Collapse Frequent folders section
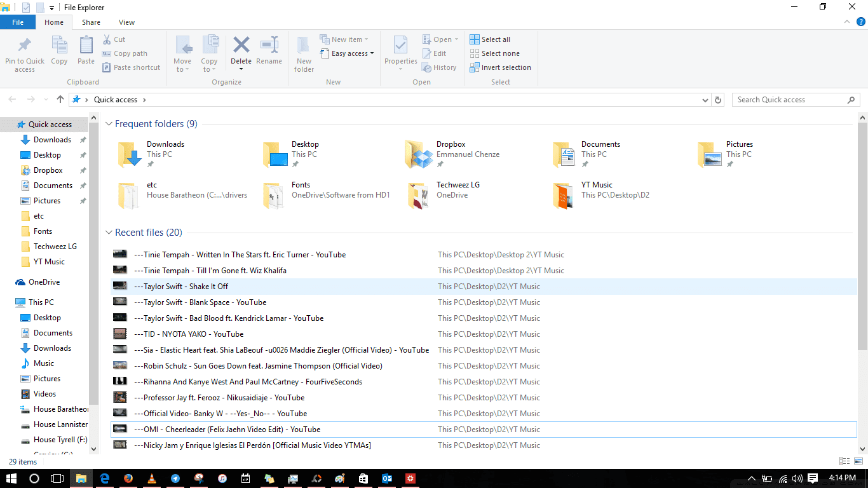The height and width of the screenshot is (488, 868). [x=109, y=124]
